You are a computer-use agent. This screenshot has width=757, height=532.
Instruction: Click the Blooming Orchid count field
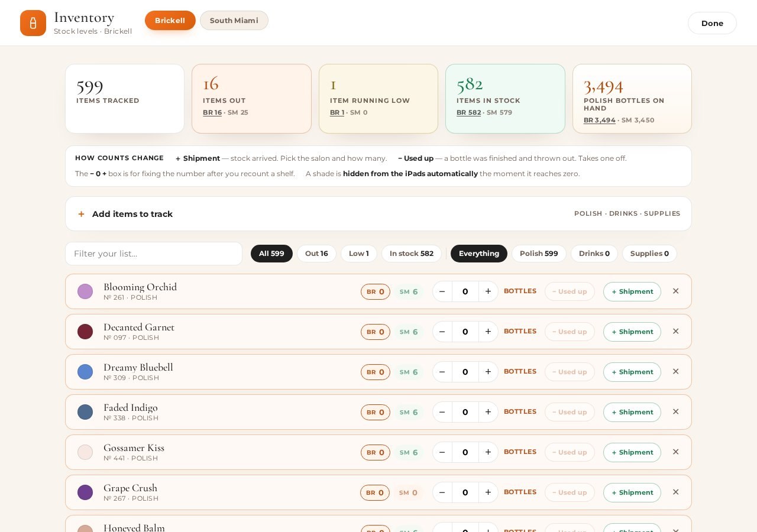point(465,291)
